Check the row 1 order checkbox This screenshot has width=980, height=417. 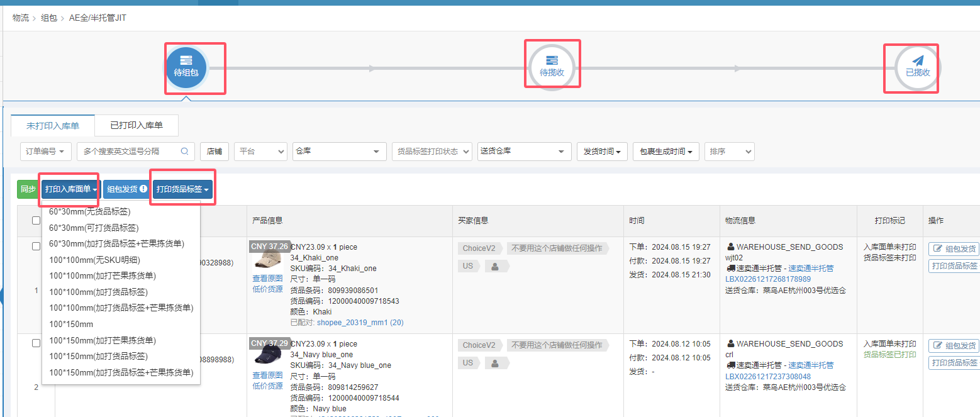(36, 247)
